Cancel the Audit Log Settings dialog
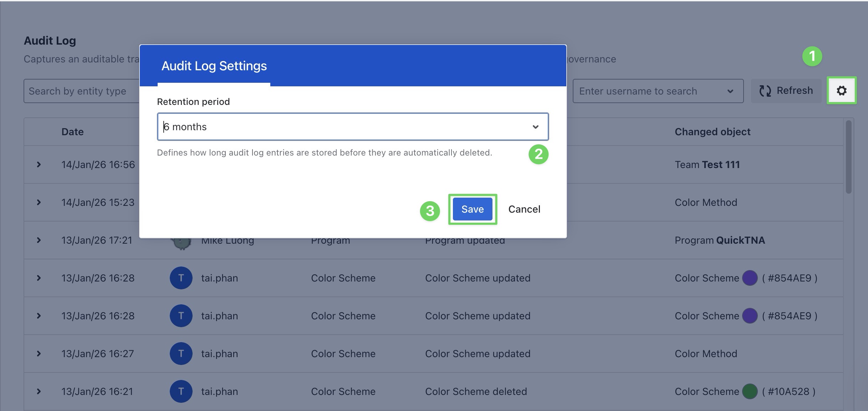Viewport: 868px width, 411px height. click(524, 209)
